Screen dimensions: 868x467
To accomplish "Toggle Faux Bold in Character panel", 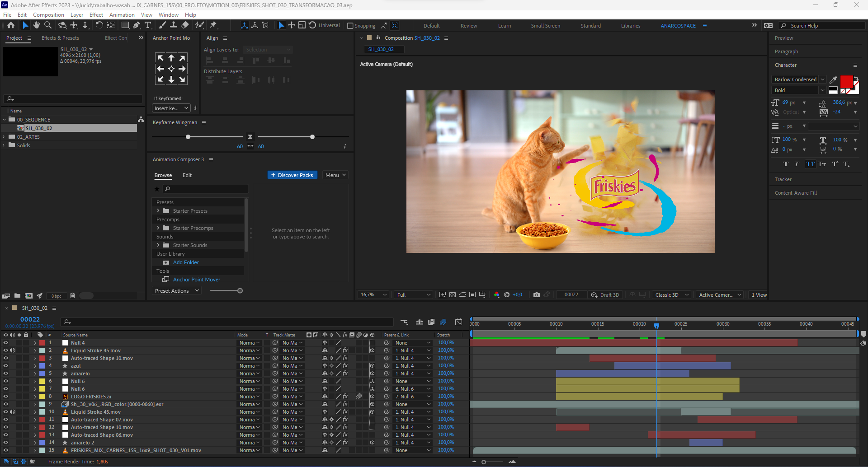I will (x=785, y=164).
